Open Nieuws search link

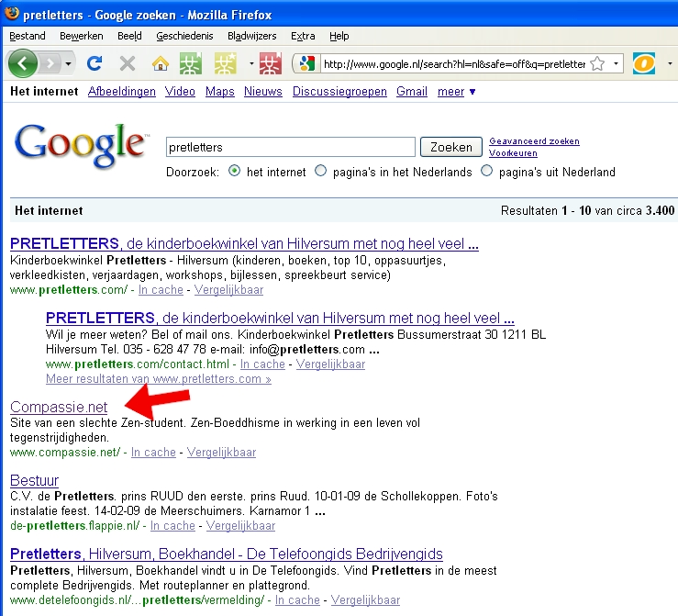click(x=263, y=91)
